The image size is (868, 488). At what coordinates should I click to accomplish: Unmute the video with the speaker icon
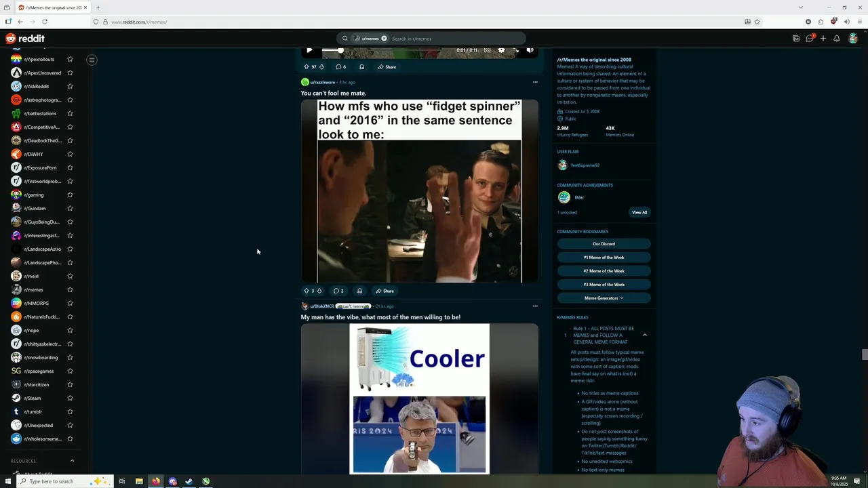click(530, 50)
